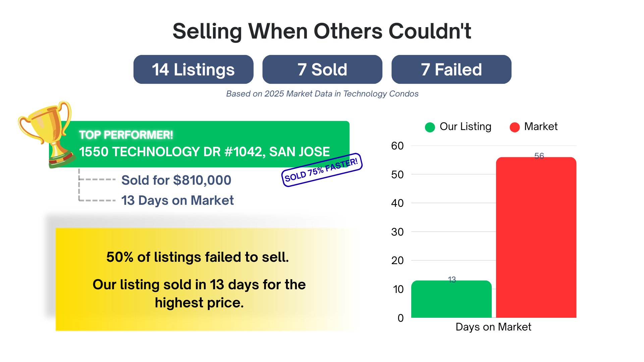644x362 pixels.
Task: Click the green Our Listing bar
Action: (x=451, y=300)
